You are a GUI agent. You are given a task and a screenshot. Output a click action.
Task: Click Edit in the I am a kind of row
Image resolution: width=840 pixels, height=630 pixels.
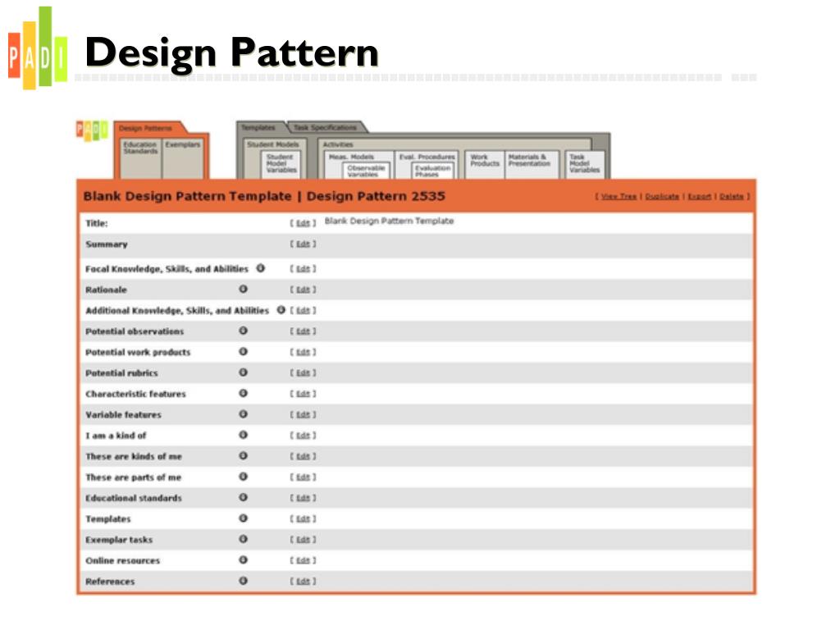click(x=304, y=436)
